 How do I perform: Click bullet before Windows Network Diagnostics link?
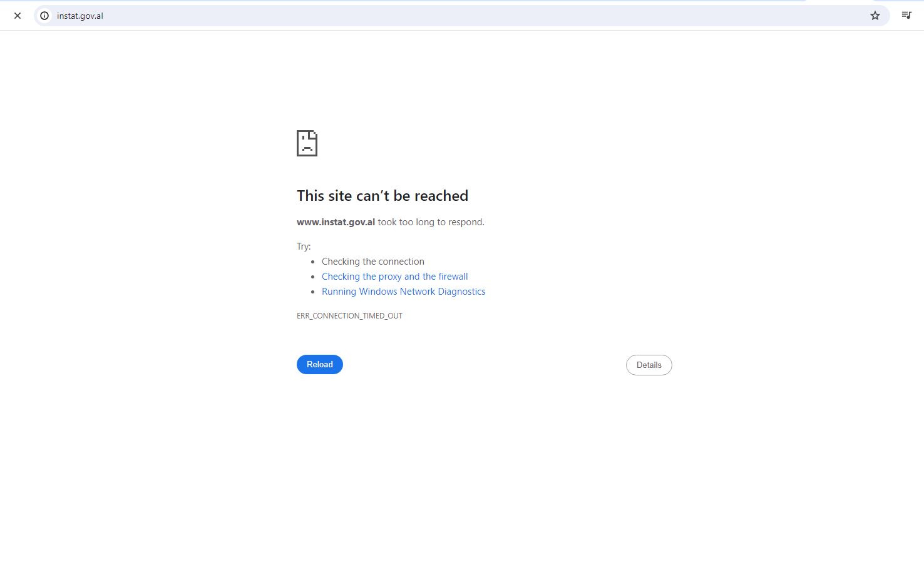(x=313, y=292)
